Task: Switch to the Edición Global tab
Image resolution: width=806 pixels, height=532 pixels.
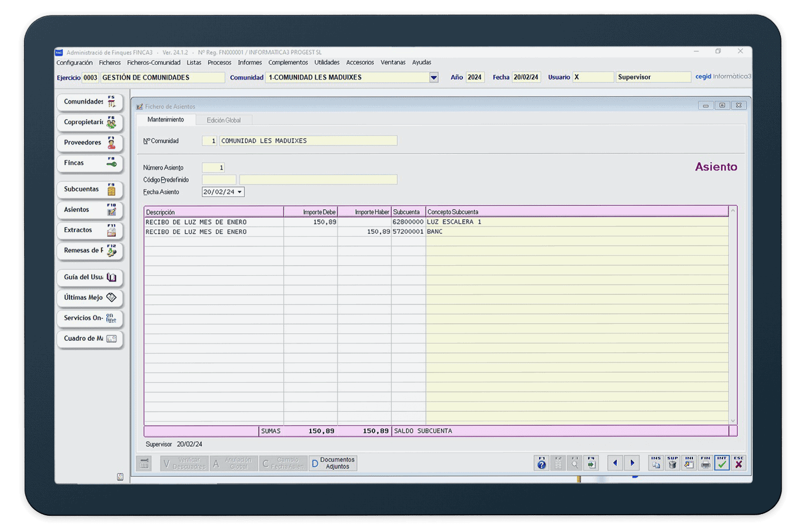Action: 223,120
